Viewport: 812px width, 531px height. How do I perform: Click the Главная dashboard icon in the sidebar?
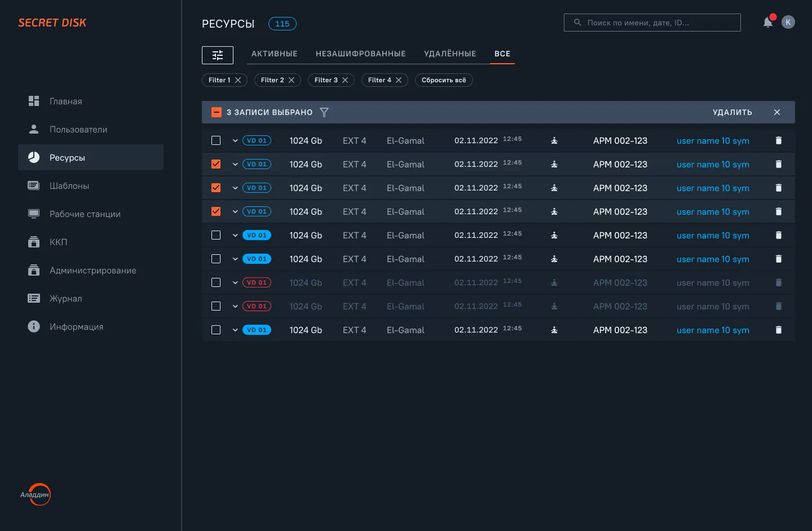[34, 101]
